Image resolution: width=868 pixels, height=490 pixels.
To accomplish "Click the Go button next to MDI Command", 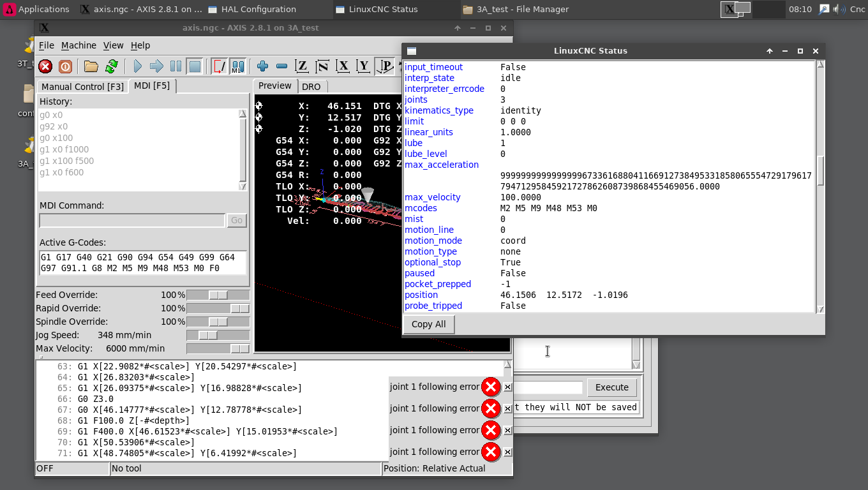I will [237, 220].
